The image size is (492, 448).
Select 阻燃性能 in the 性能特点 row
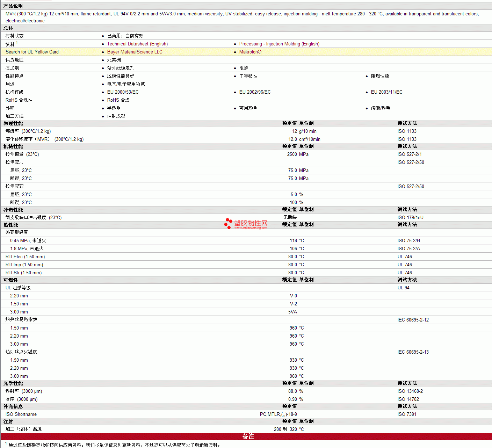[x=380, y=76]
